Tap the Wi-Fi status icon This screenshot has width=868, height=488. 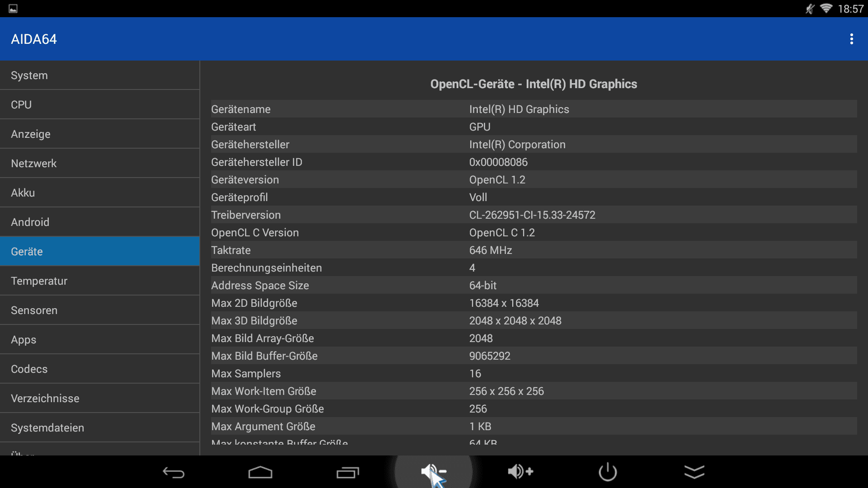tap(826, 9)
